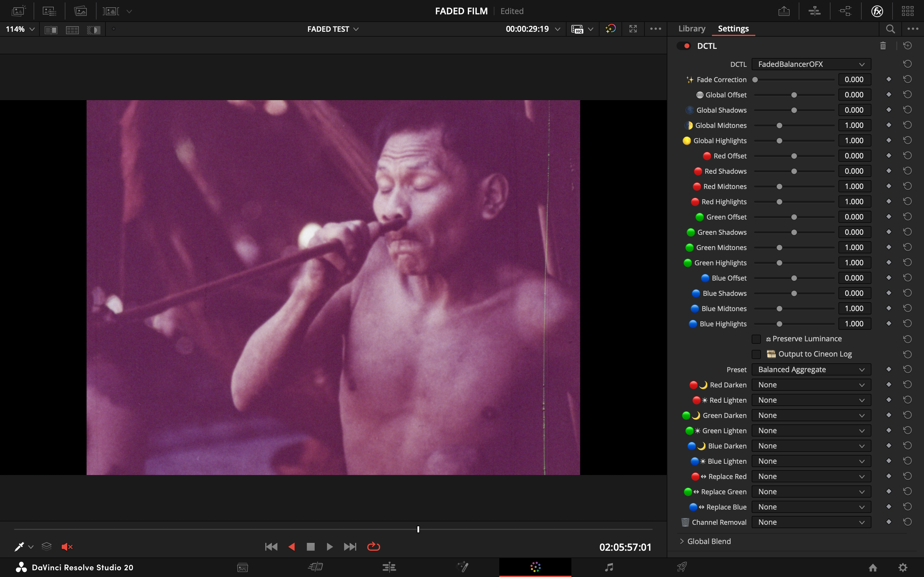Expand the Global Blend section
Viewport: 924px width, 577px height.
click(682, 541)
